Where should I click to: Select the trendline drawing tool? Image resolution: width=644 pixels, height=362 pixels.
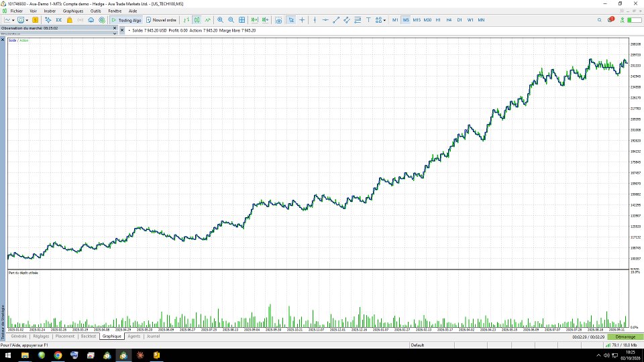point(336,19)
